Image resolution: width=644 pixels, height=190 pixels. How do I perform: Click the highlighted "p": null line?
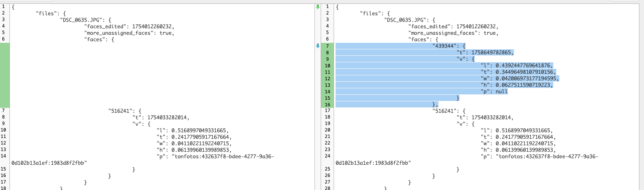(494, 91)
